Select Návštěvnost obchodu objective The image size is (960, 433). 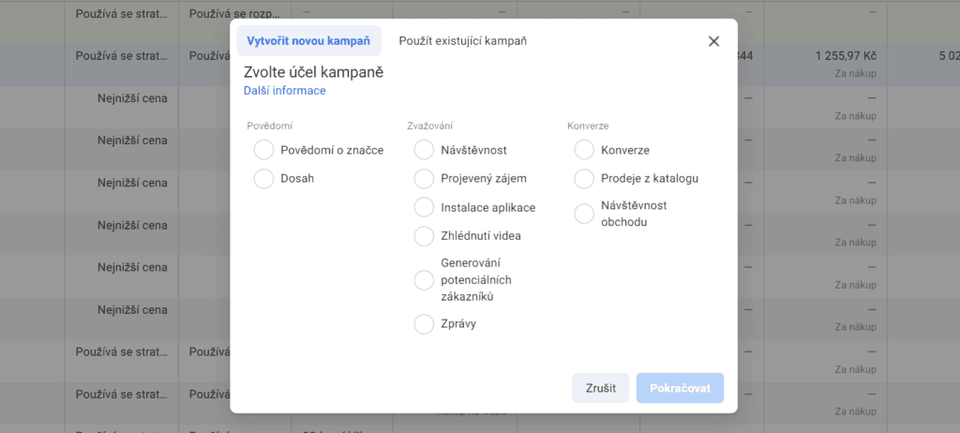tap(584, 213)
